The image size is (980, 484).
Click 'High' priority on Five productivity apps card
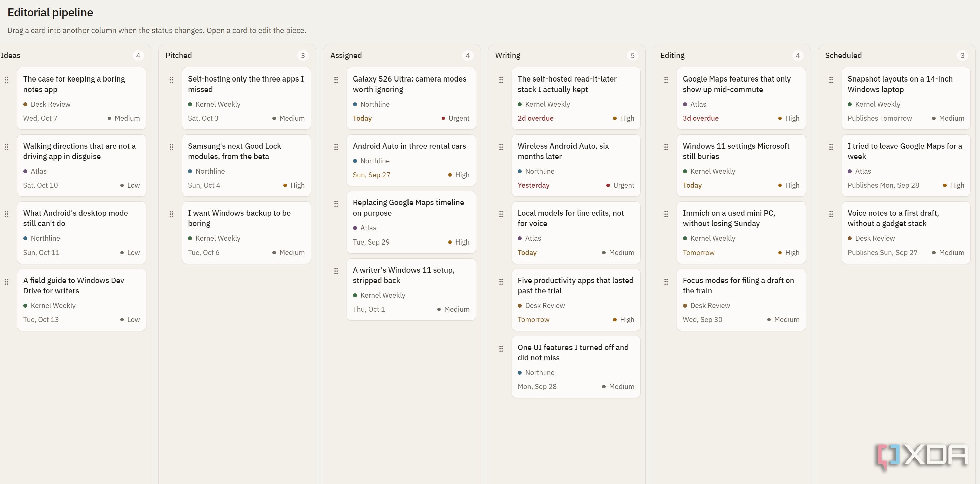(624, 320)
